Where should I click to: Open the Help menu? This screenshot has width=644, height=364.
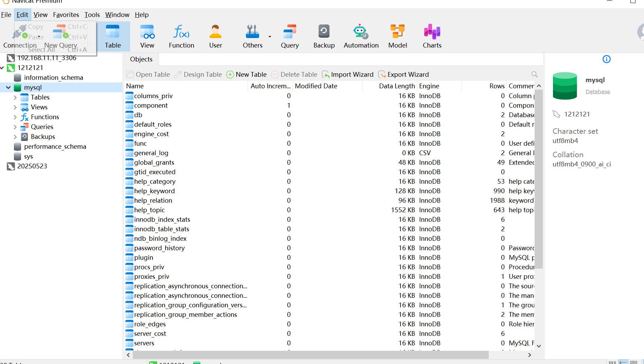pyautogui.click(x=142, y=15)
